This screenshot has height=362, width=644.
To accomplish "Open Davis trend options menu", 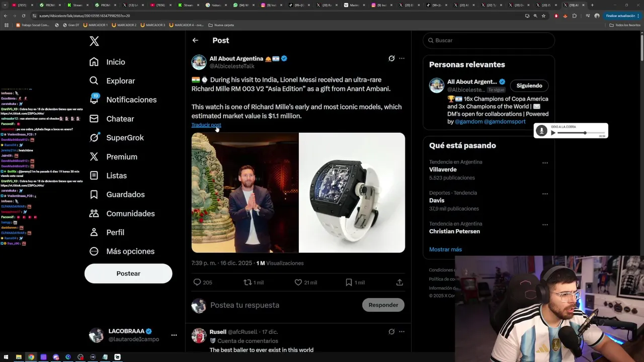I will [x=545, y=194].
